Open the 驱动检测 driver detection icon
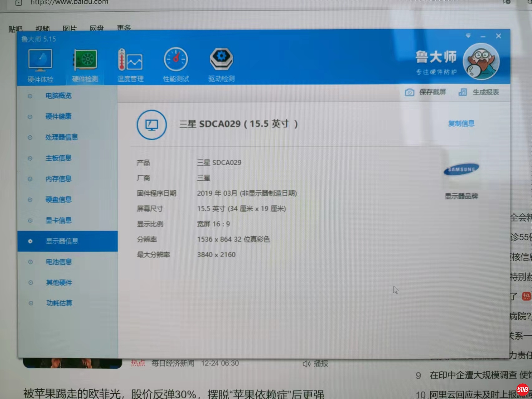This screenshot has height=399, width=532. (x=221, y=59)
